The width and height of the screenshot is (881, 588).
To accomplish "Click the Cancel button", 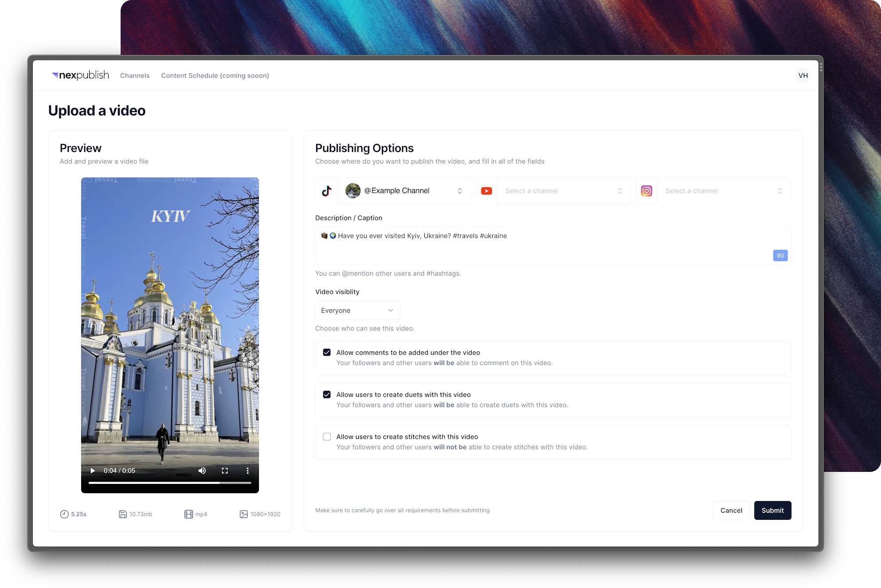I will point(731,510).
